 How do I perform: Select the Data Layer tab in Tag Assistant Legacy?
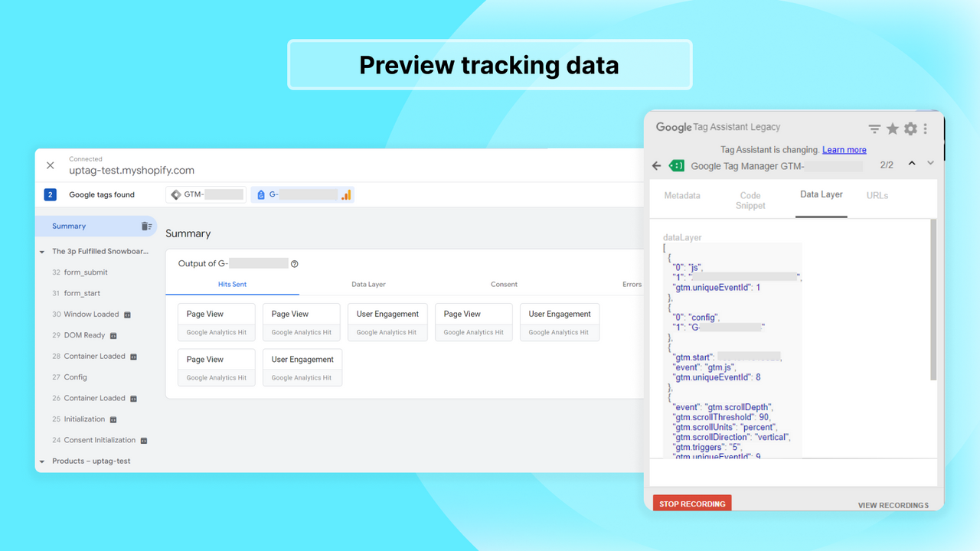822,195
